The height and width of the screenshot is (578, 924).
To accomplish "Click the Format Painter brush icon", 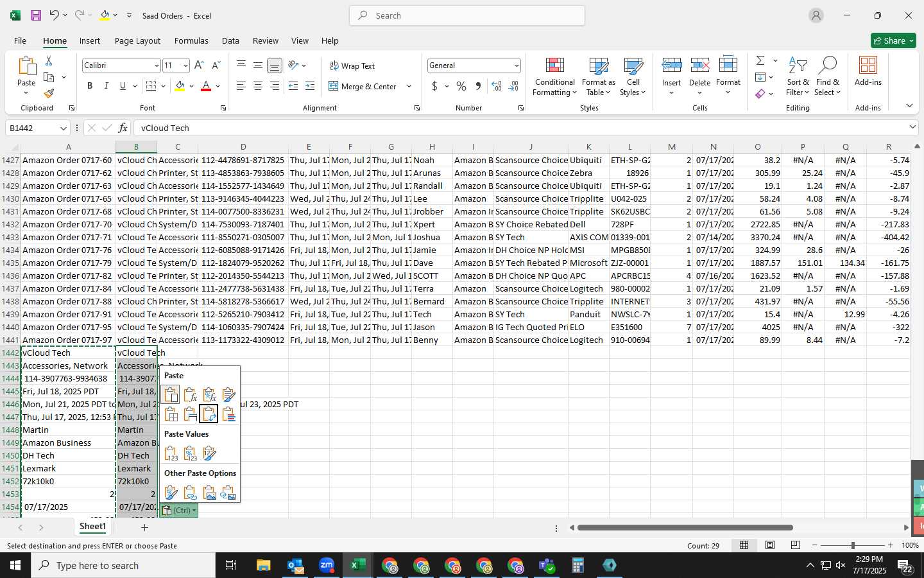I will pos(49,93).
